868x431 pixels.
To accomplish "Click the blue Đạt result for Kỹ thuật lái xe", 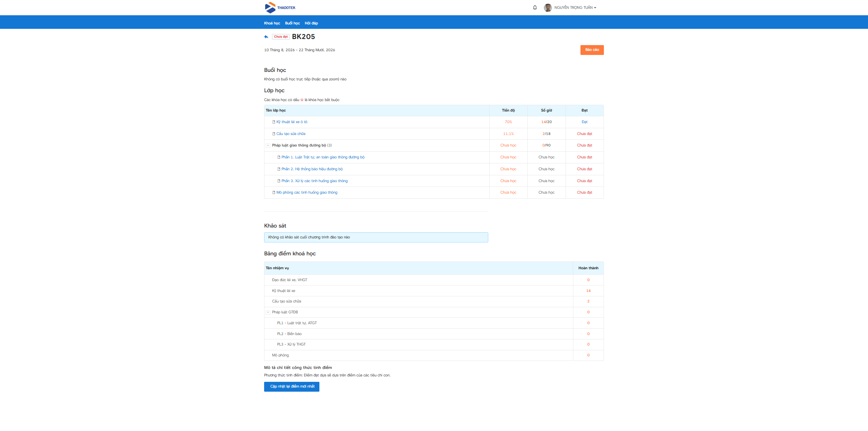I will click(x=585, y=122).
